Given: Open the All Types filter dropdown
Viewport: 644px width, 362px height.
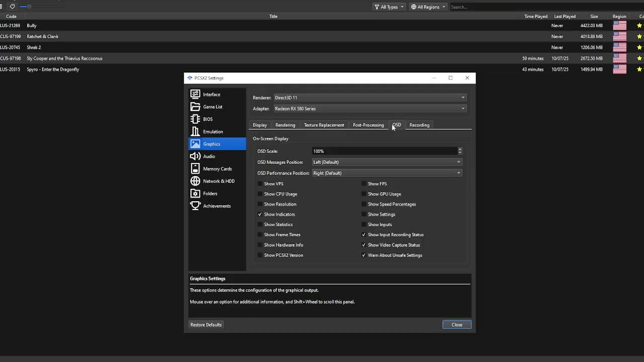Looking at the screenshot, I should click(389, 7).
